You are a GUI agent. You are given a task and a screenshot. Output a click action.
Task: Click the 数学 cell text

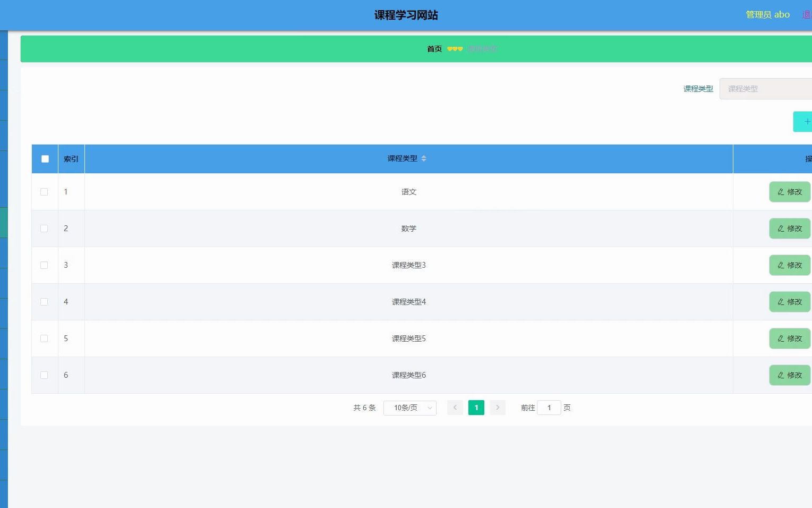coord(409,228)
